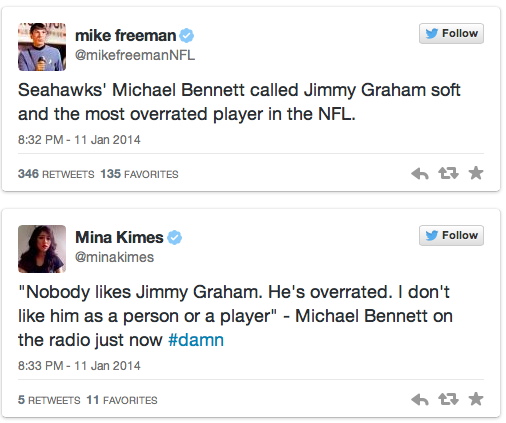
Task: Retweet Mina Kimes' tweet
Action: click(x=448, y=399)
